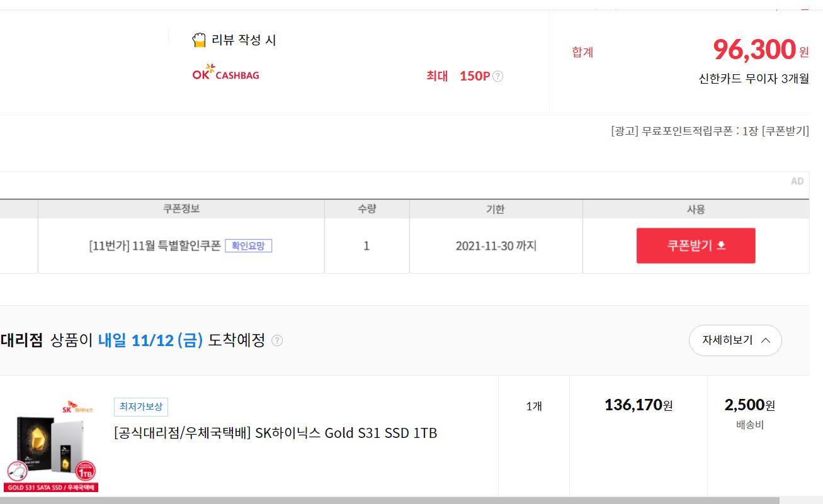Click the 사용 column header
The width and height of the screenshot is (823, 504).
tap(696, 209)
